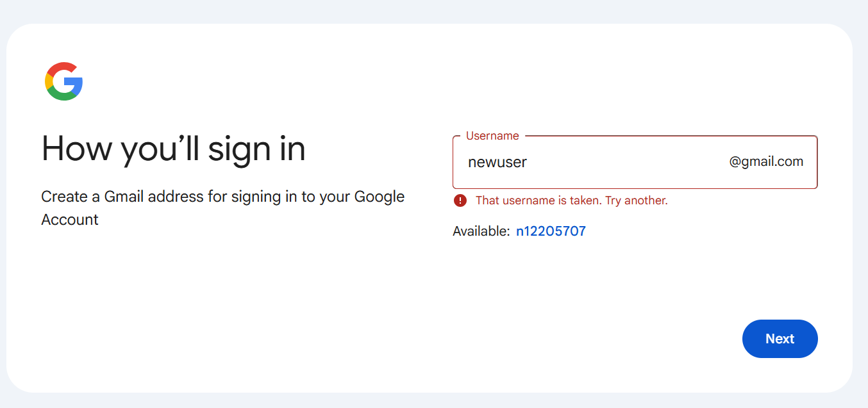Image resolution: width=868 pixels, height=408 pixels.
Task: Place cursor on the "newuser" text
Action: click(497, 163)
